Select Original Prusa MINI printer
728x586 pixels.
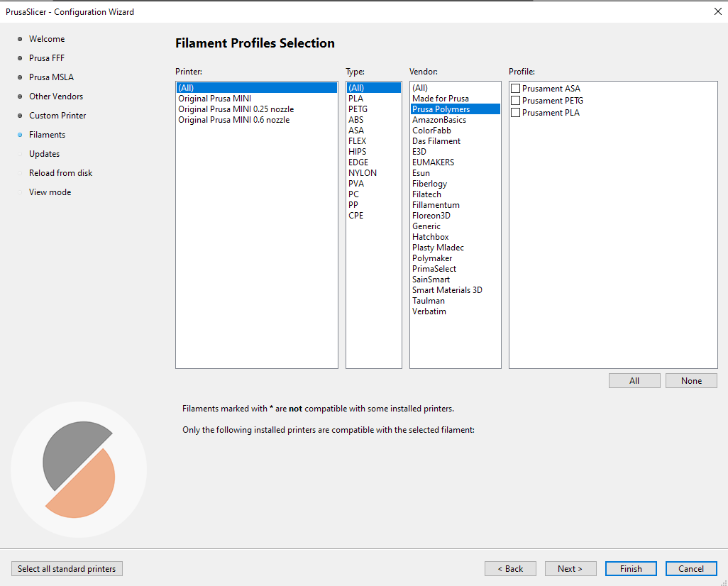click(x=257, y=99)
